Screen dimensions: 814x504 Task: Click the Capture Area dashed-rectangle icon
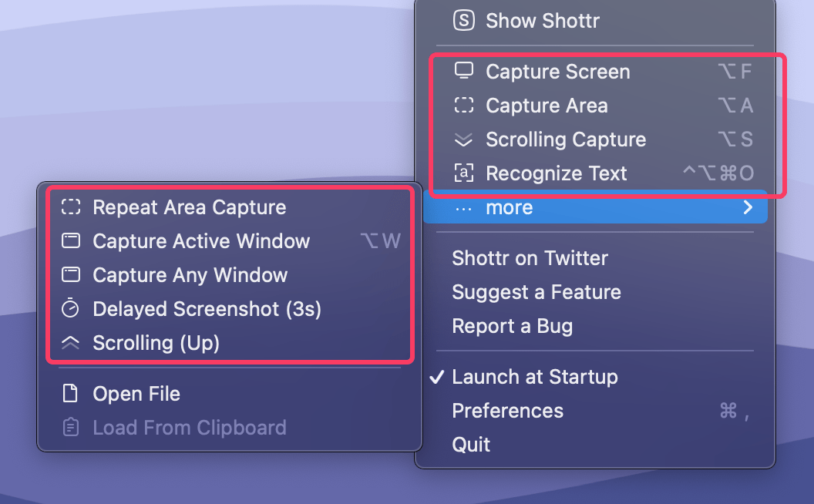[x=463, y=106]
